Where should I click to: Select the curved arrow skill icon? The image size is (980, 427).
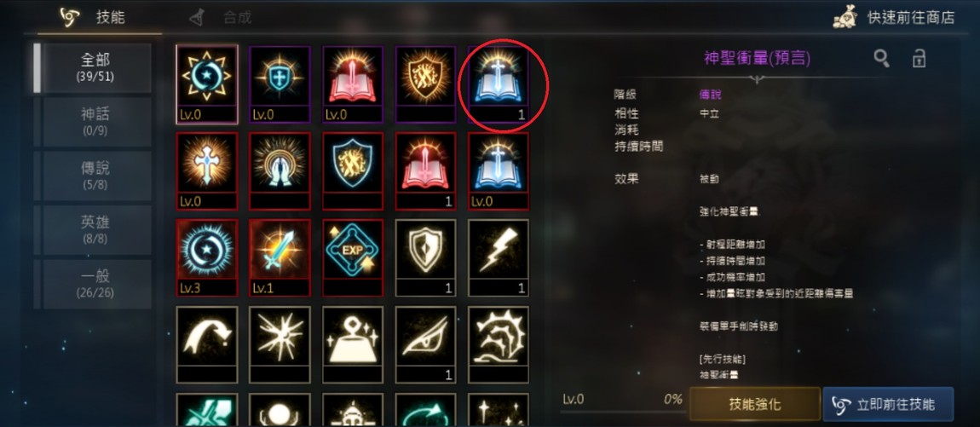[207, 343]
